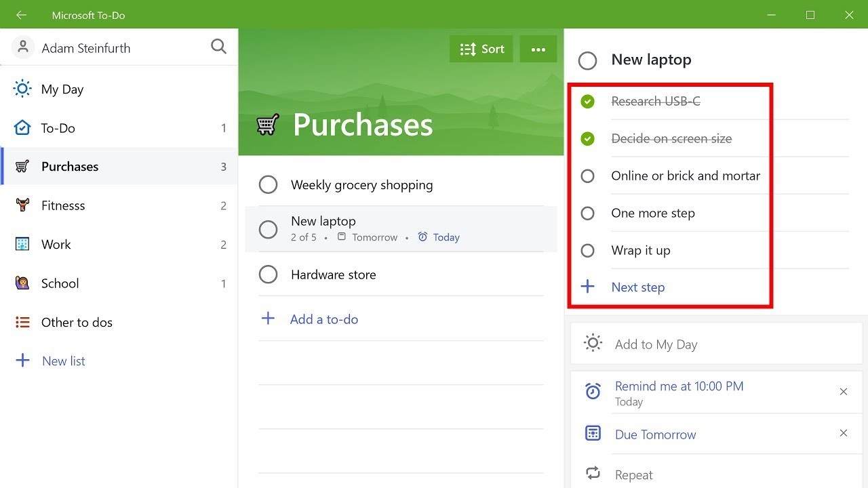Open the Hardware store task
The height and width of the screenshot is (488, 868).
click(333, 274)
